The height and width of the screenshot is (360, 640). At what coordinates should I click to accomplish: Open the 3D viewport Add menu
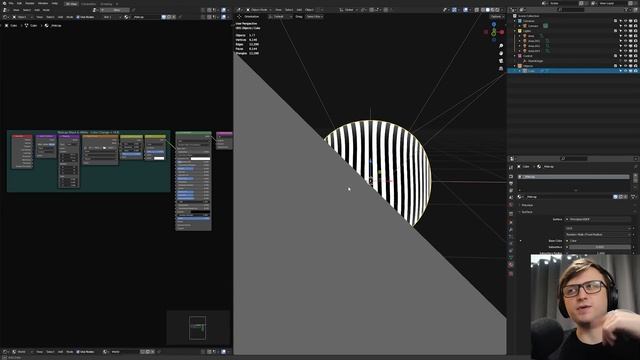pyautogui.click(x=299, y=10)
